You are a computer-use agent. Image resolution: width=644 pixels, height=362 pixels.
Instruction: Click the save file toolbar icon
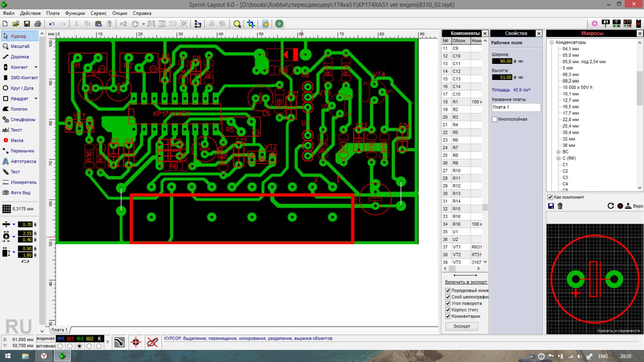27,24
